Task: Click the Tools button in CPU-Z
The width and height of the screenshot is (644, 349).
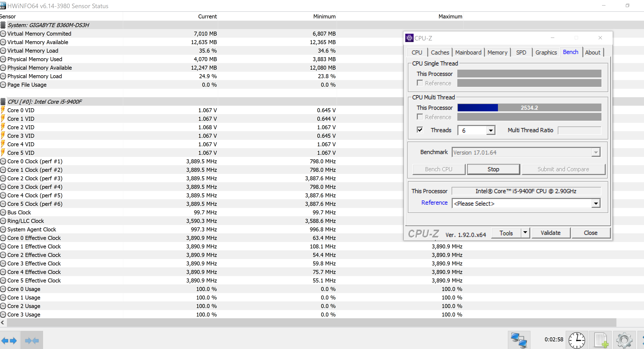Action: click(506, 233)
